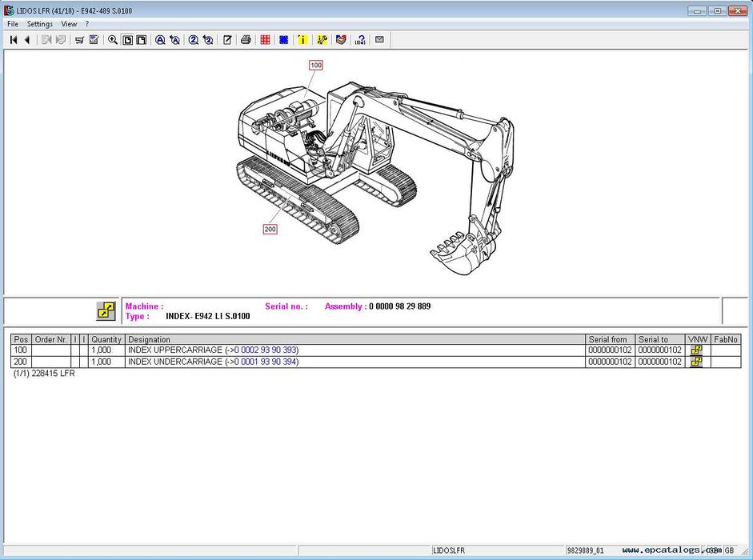Click the circled A search icon
753x560 pixels.
click(160, 40)
